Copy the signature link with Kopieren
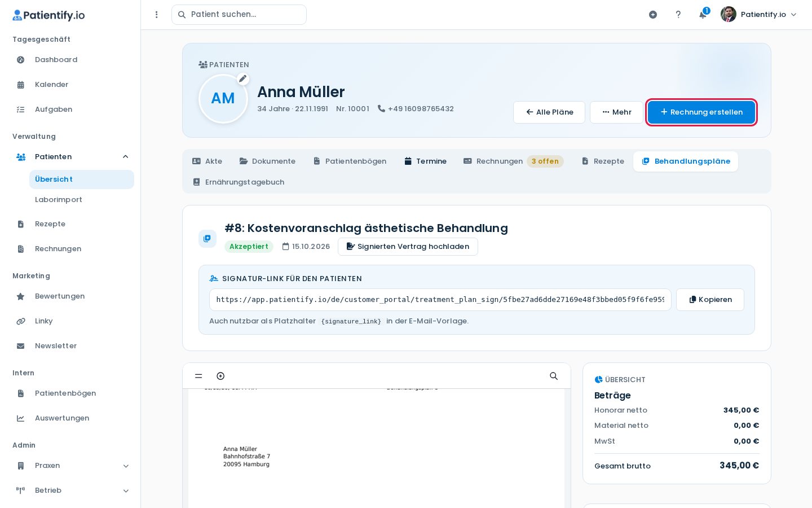Viewport: 812px width, 508px height. coord(710,300)
